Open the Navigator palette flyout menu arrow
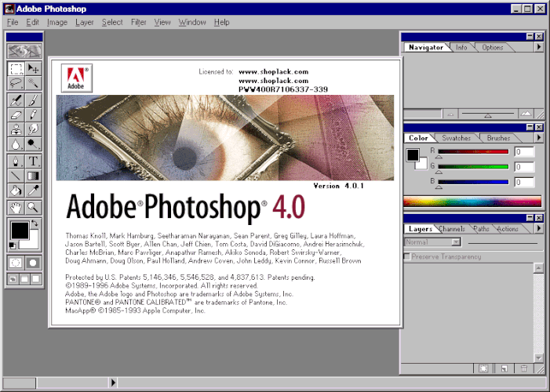 [539, 46]
